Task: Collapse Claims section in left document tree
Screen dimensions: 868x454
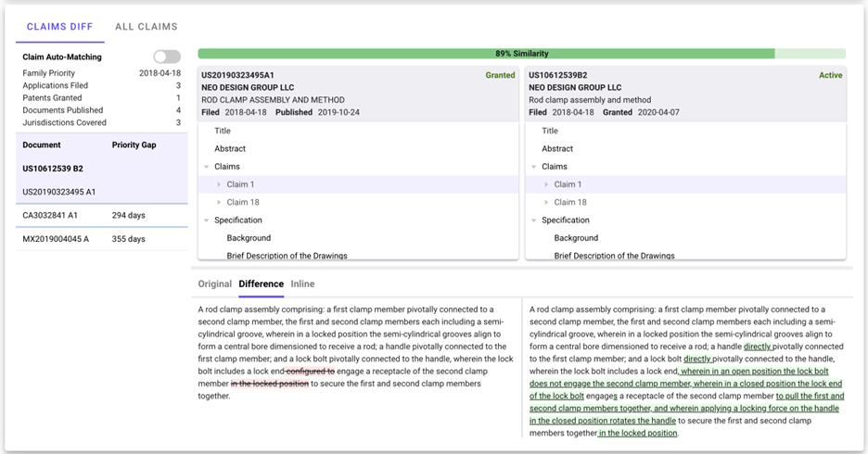Action: click(207, 167)
